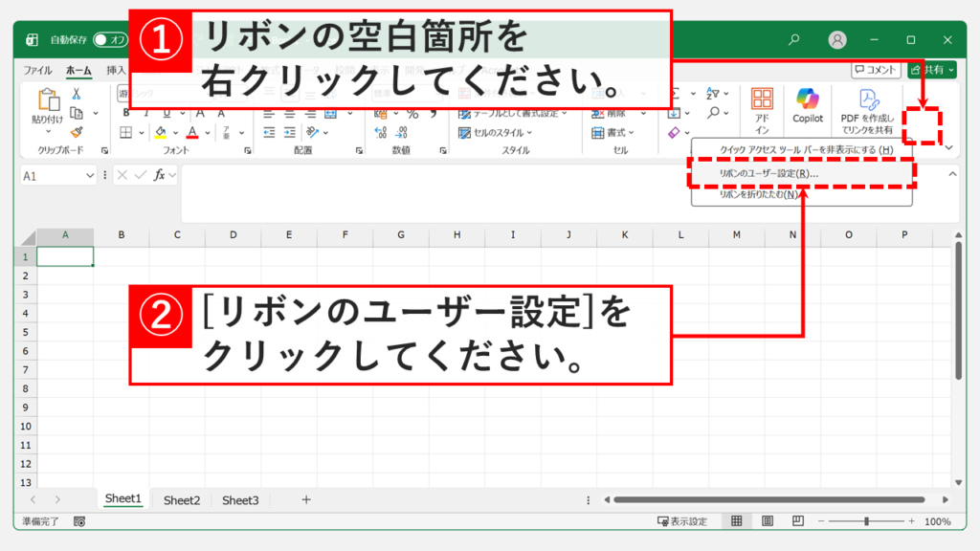The image size is (980, 551).
Task: Increase decimal places
Action: pos(380,132)
